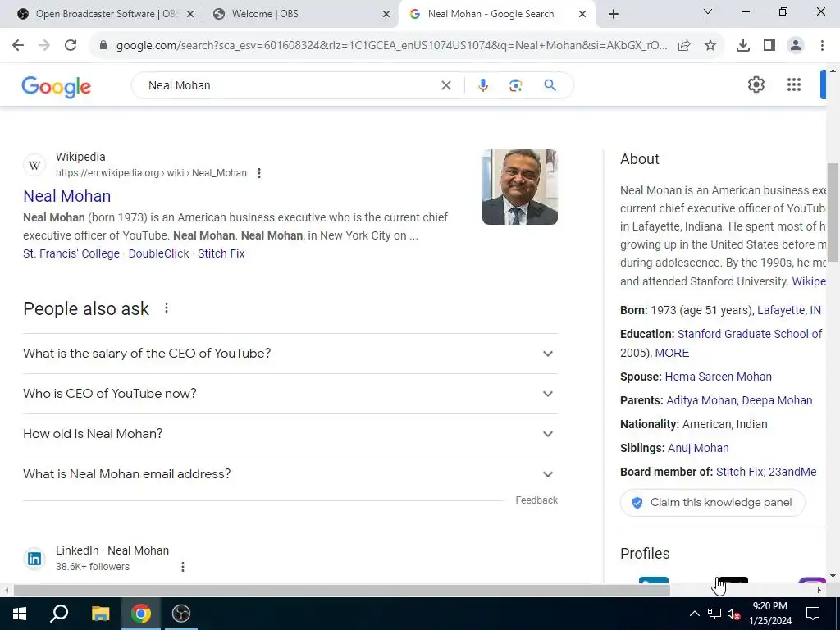Open Chrome three-dot menu
Viewport: 840px width, 630px height.
click(822, 46)
